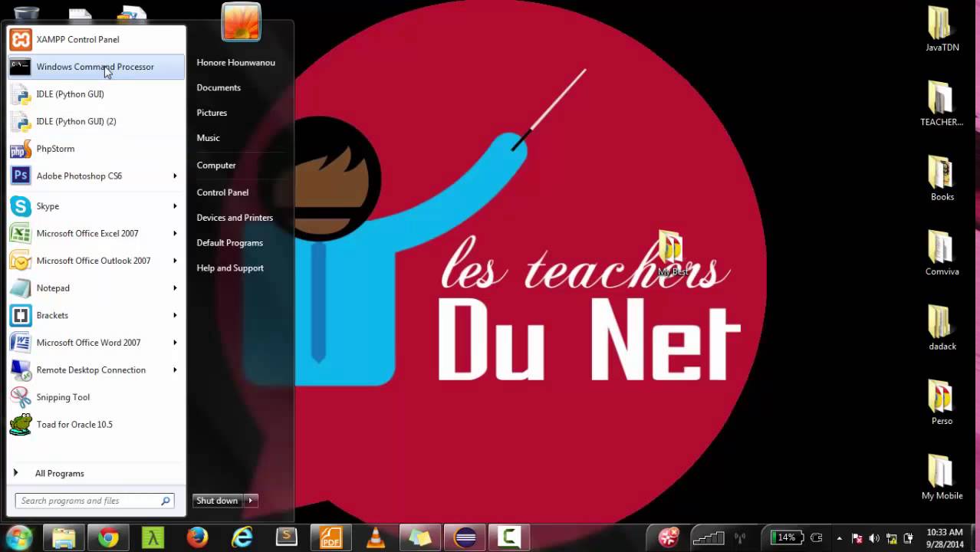This screenshot has width=980, height=552.
Task: Open Google Chrome from taskbar
Action: click(108, 537)
